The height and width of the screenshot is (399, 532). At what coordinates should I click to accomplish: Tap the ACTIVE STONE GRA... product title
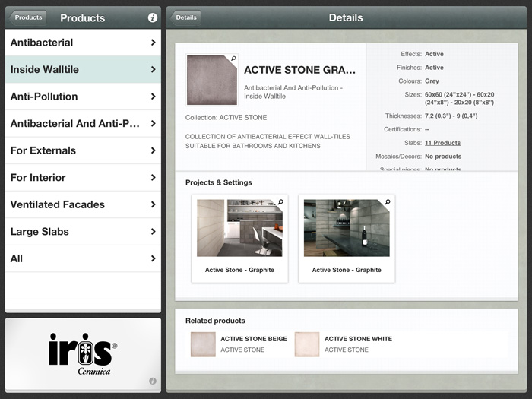pos(299,70)
